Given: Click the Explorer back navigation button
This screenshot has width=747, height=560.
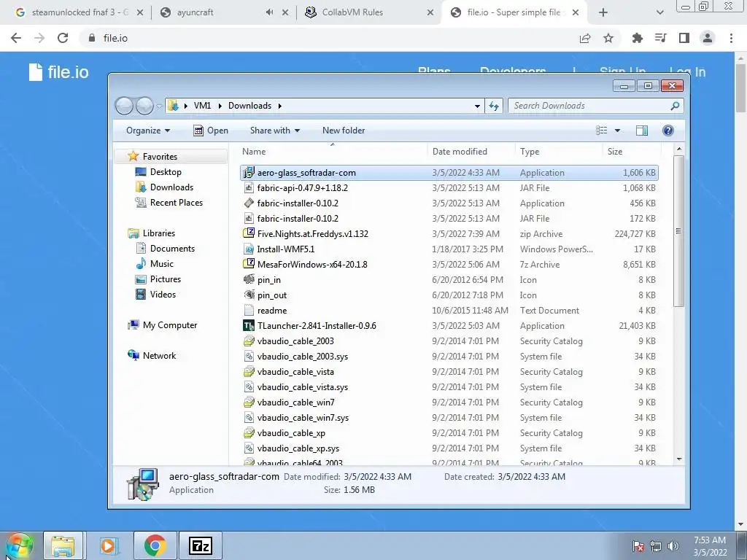Looking at the screenshot, I should coord(124,106).
